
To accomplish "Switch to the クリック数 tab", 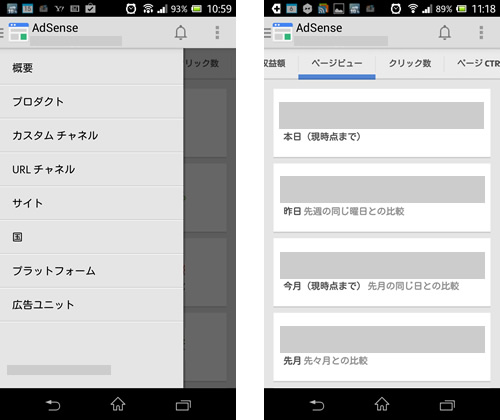I will click(410, 63).
